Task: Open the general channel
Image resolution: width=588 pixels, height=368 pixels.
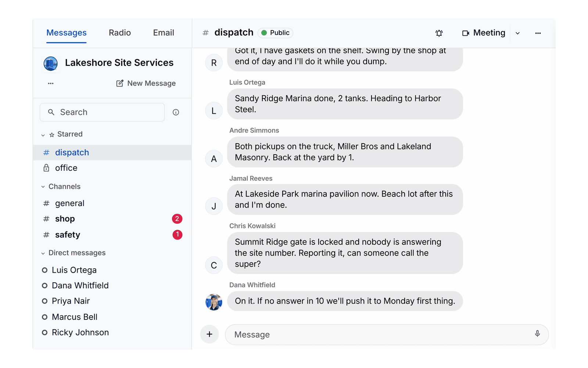Action: pyautogui.click(x=112, y=203)
